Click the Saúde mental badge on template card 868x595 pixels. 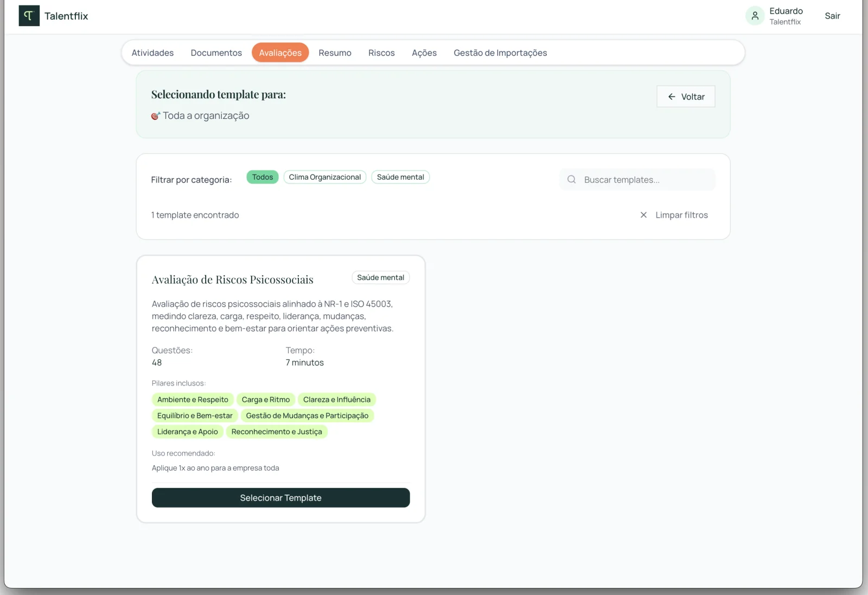pos(381,277)
